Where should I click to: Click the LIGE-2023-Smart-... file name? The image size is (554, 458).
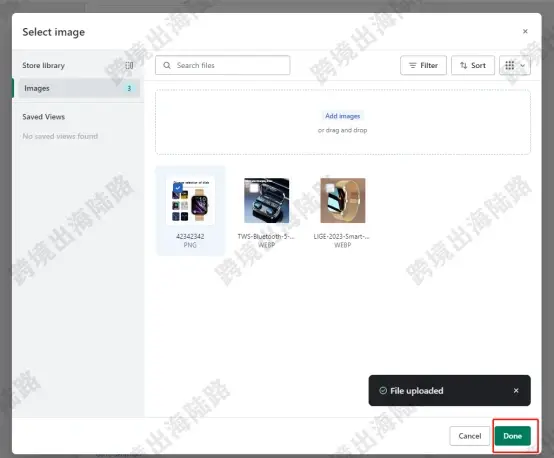point(342,236)
